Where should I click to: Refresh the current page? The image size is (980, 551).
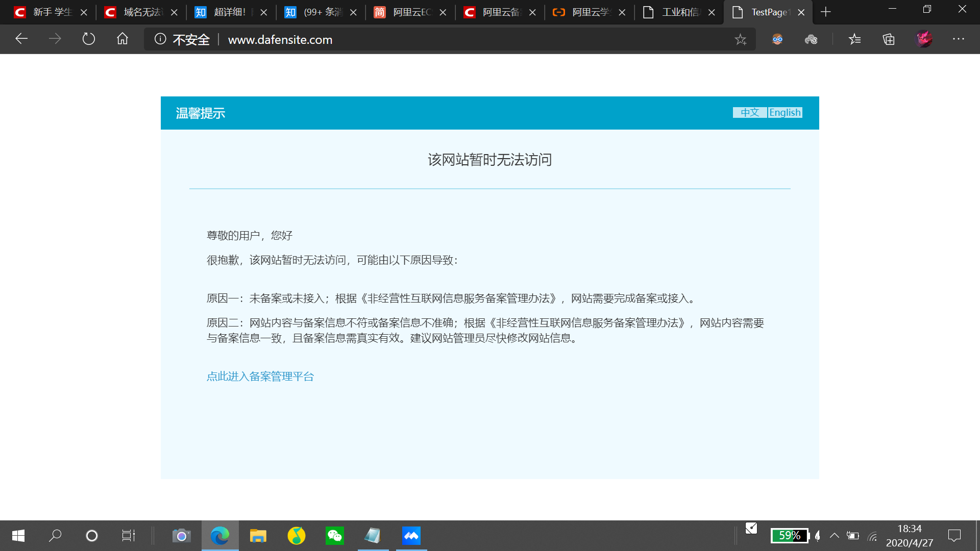pyautogui.click(x=89, y=39)
